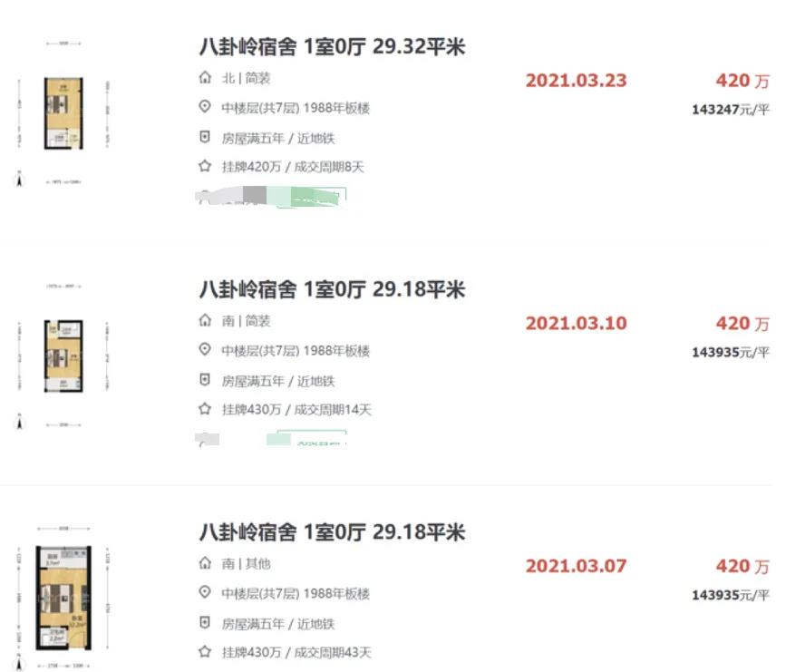The image size is (805, 672).
Task: Click house icon beside "南 | 其他"
Action: (x=205, y=564)
